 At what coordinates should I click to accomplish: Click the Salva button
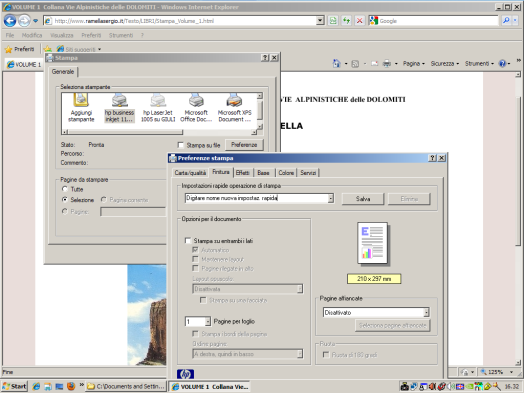coord(363,199)
